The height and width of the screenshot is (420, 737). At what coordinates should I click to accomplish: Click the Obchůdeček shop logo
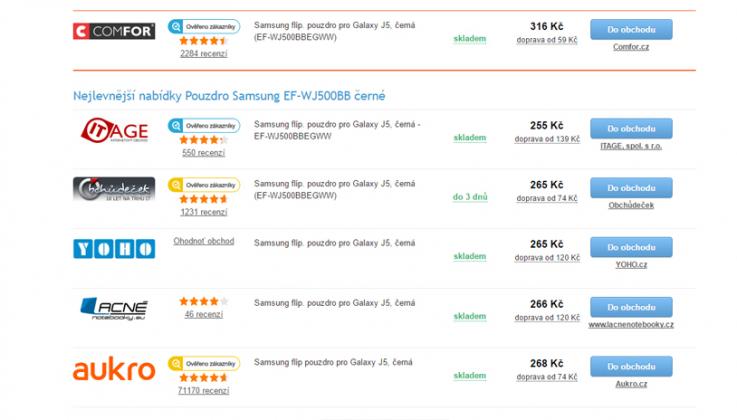click(x=114, y=189)
